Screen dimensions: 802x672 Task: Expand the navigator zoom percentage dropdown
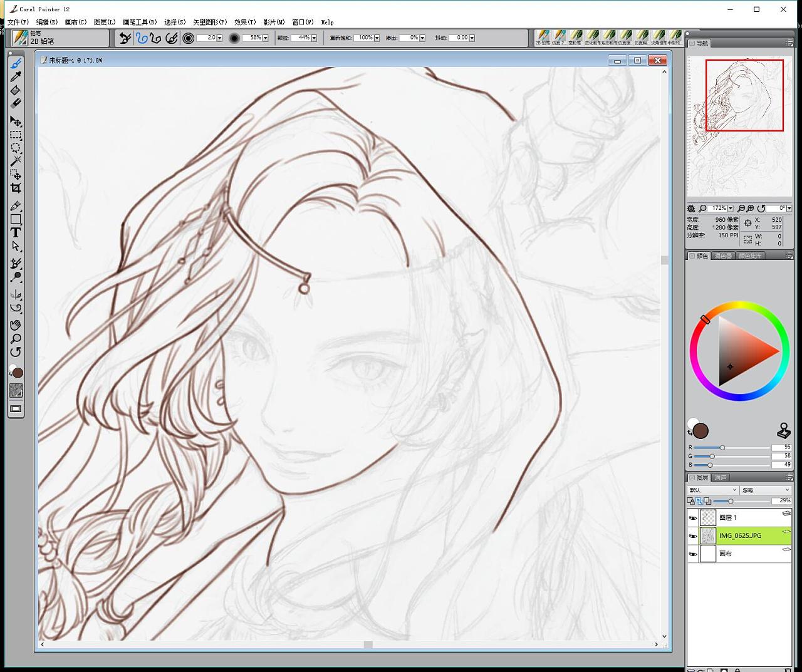[731, 209]
